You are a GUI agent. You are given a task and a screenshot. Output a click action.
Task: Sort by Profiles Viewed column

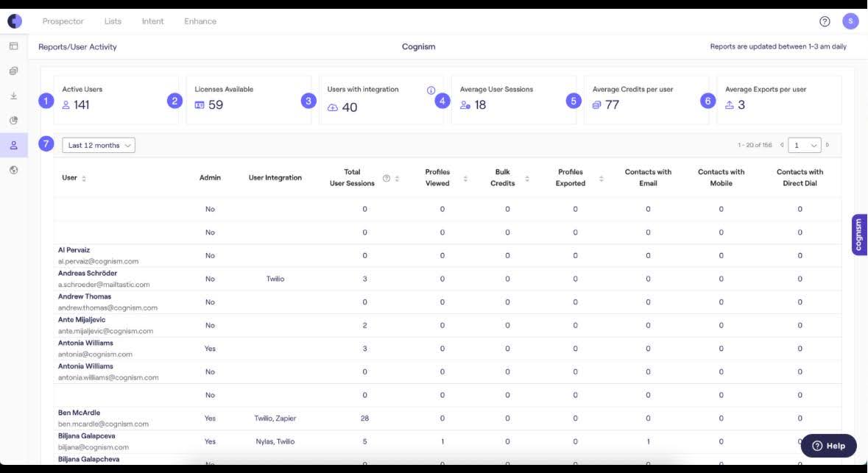point(465,178)
